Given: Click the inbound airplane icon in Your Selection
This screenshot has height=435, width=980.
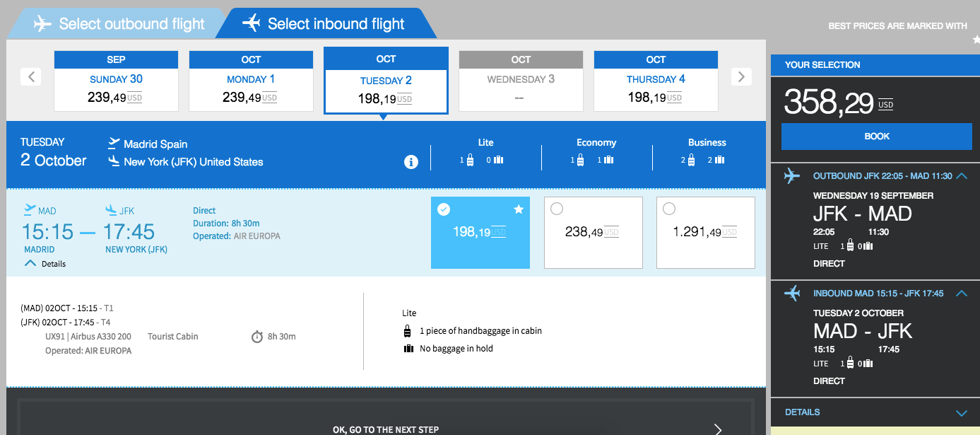Looking at the screenshot, I should point(793,293).
